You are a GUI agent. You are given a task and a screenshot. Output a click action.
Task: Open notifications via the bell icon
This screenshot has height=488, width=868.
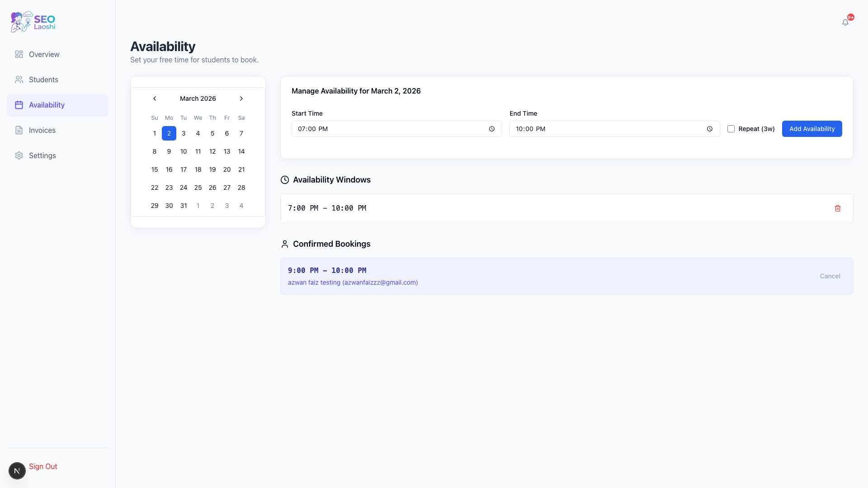[845, 22]
